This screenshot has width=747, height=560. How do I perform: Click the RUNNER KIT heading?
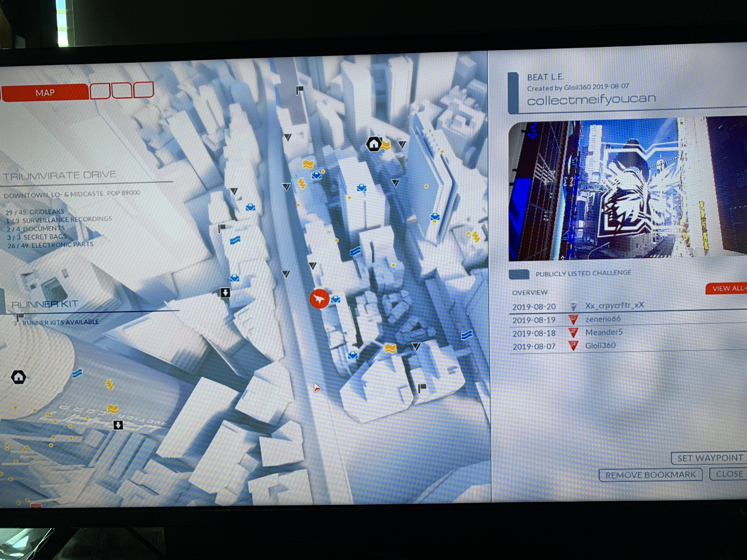45,304
